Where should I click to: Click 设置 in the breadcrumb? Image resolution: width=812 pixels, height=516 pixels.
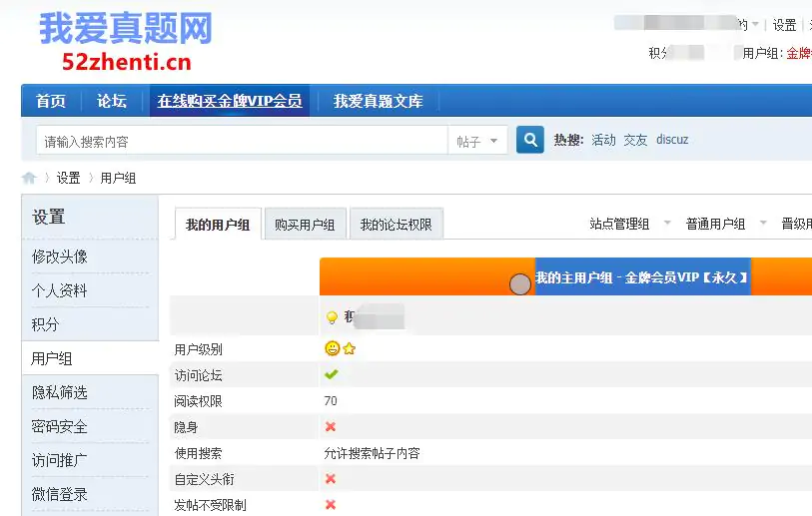coord(68,178)
